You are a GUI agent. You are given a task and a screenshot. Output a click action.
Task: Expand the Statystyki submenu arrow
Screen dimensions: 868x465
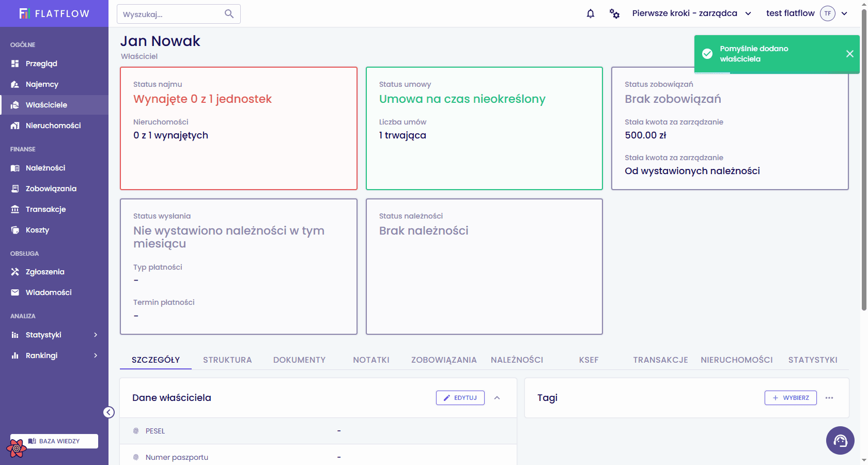tap(96, 335)
